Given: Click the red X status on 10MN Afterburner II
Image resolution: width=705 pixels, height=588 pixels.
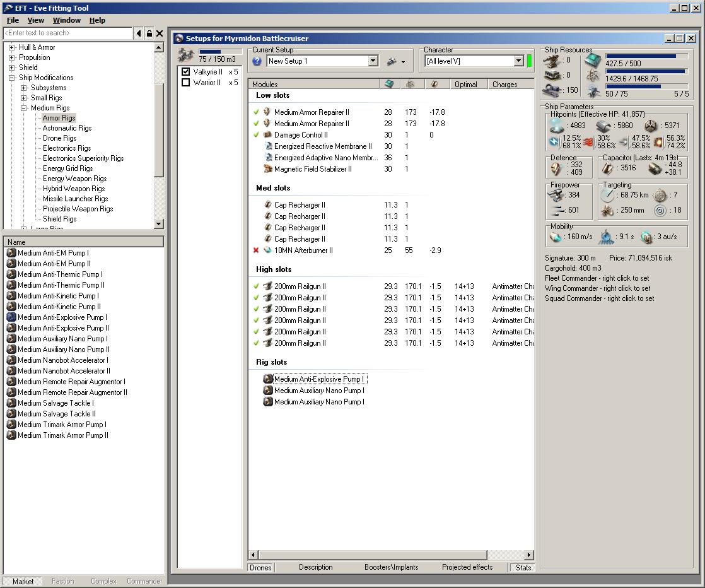Looking at the screenshot, I should (x=256, y=250).
